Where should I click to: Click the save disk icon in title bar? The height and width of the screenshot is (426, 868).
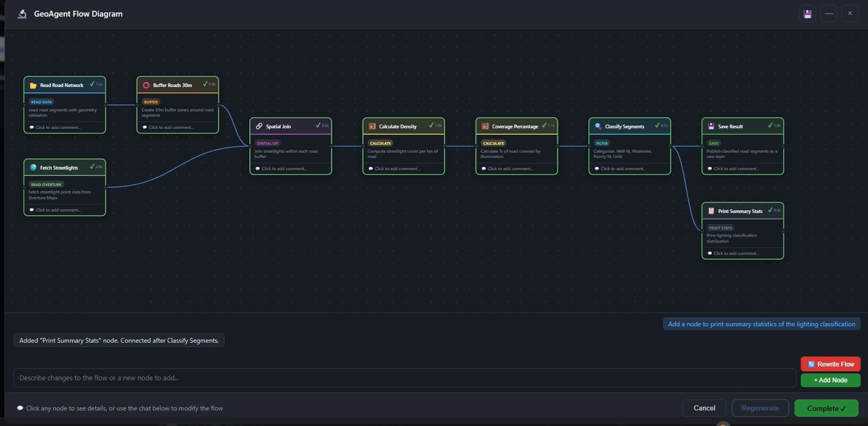[x=807, y=14]
